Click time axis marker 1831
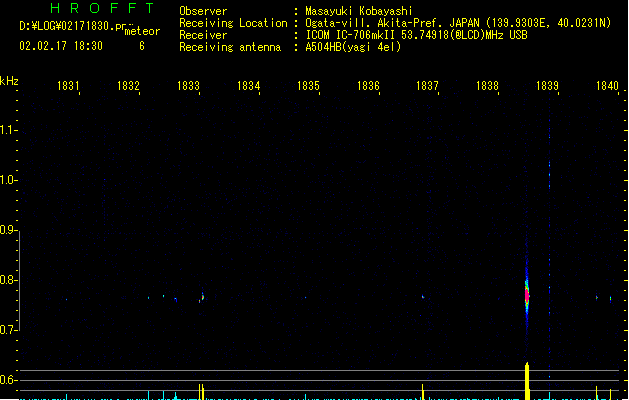Screen dimensions: 629x400 coord(68,86)
